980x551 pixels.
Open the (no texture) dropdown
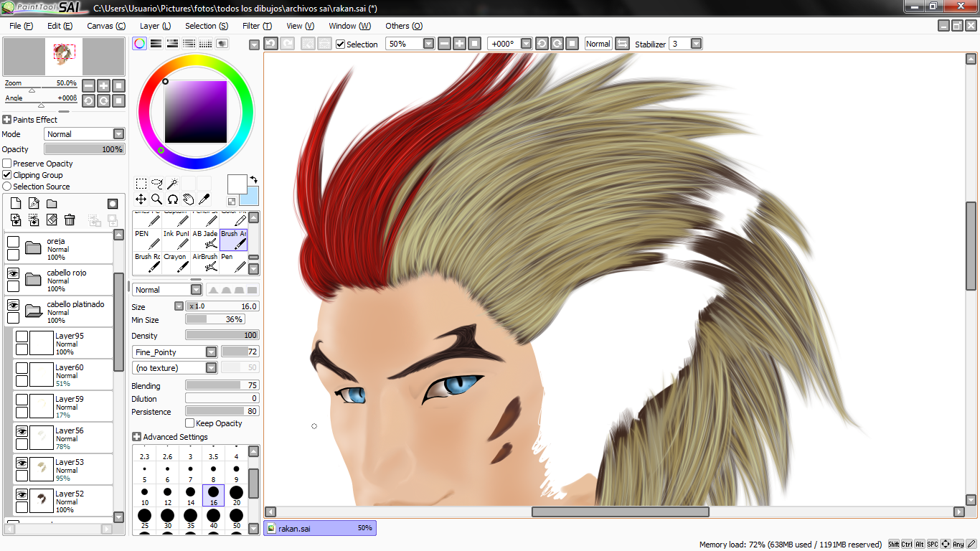(211, 368)
